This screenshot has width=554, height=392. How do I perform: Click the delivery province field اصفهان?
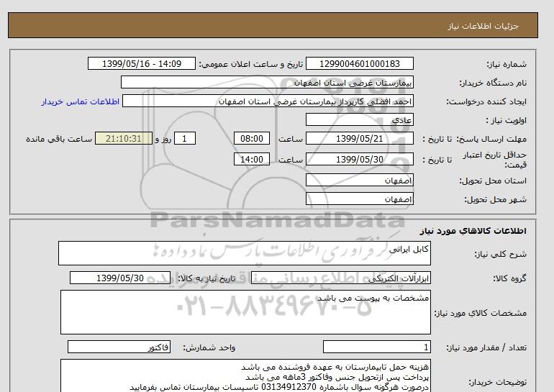tap(359, 180)
